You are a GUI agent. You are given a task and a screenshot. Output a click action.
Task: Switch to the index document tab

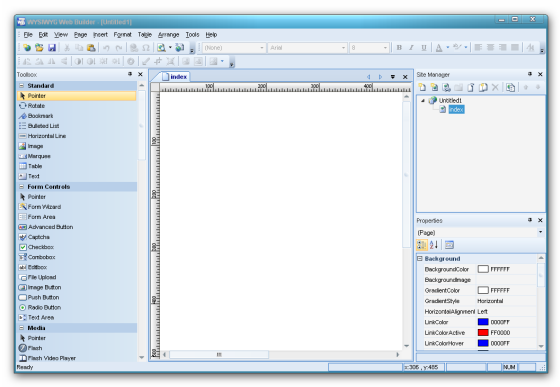[175, 76]
